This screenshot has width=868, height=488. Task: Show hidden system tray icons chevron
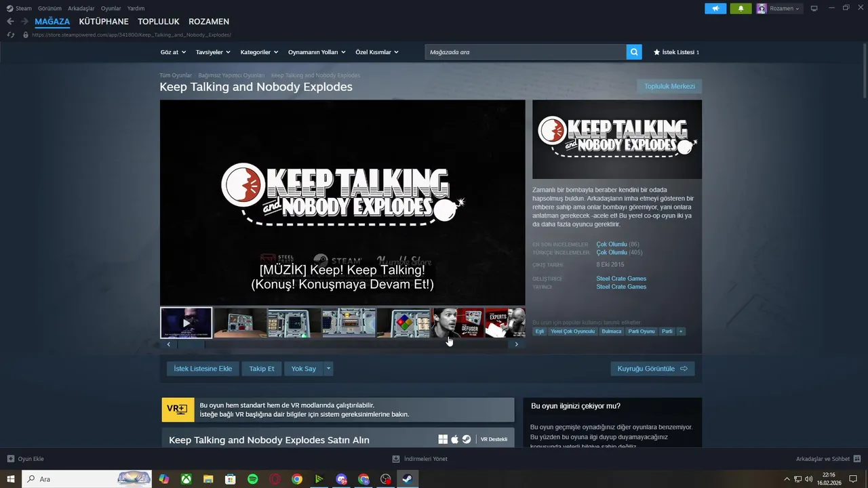[x=787, y=479]
